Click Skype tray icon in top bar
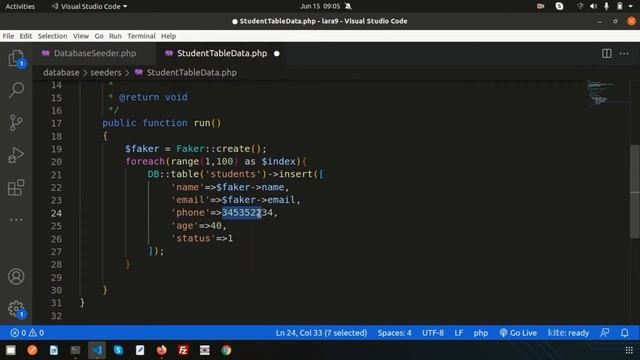 [x=559, y=6]
